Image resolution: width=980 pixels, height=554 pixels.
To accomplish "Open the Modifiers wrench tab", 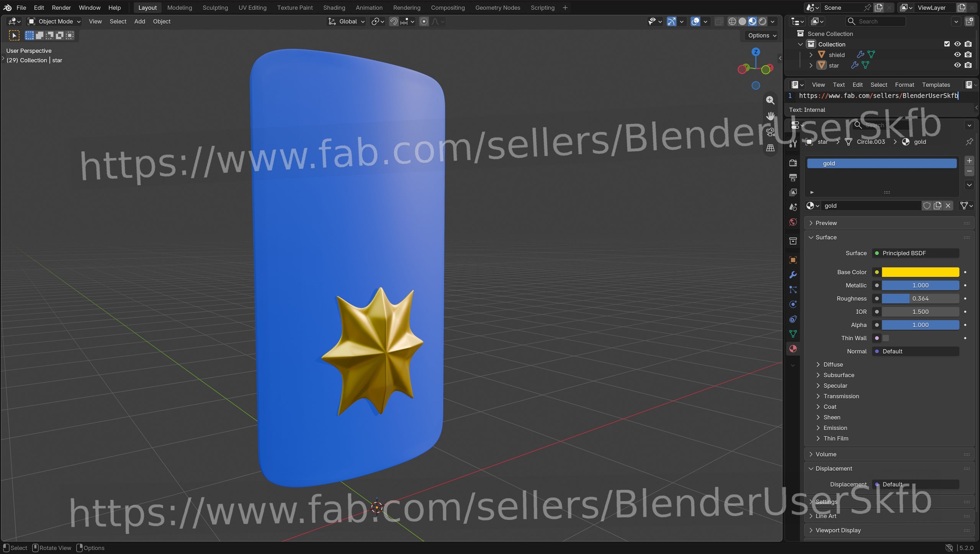I will (793, 275).
